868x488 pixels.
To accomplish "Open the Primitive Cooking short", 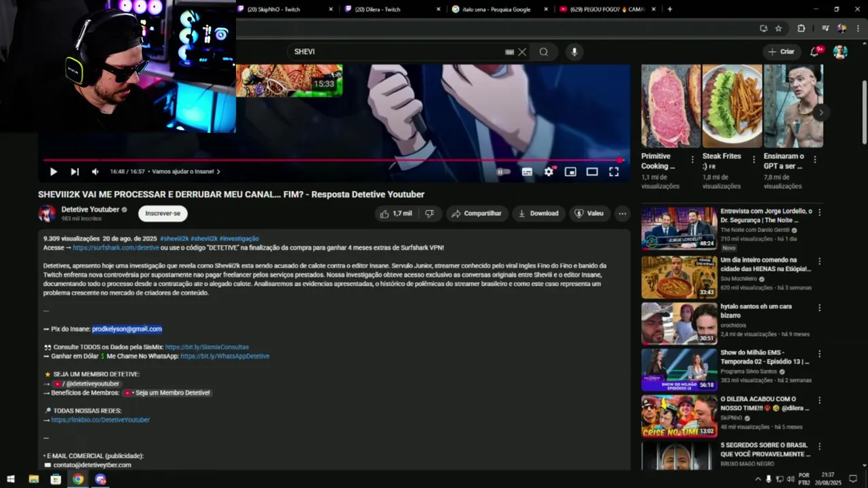I will [x=671, y=106].
